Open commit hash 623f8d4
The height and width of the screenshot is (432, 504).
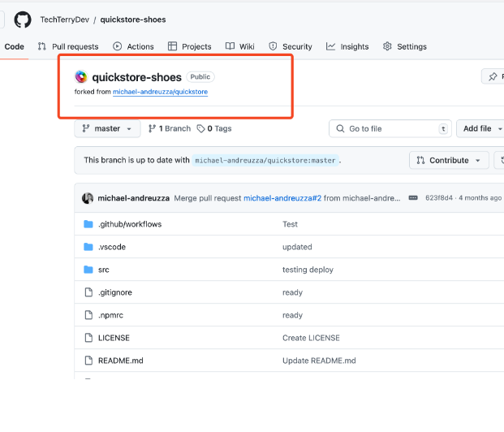click(x=438, y=197)
